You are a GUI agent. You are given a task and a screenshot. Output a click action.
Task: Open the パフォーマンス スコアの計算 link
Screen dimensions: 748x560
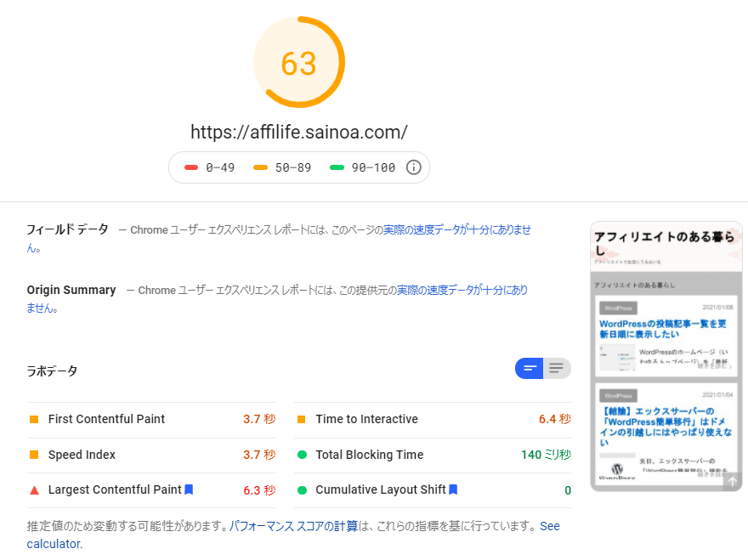[293, 526]
